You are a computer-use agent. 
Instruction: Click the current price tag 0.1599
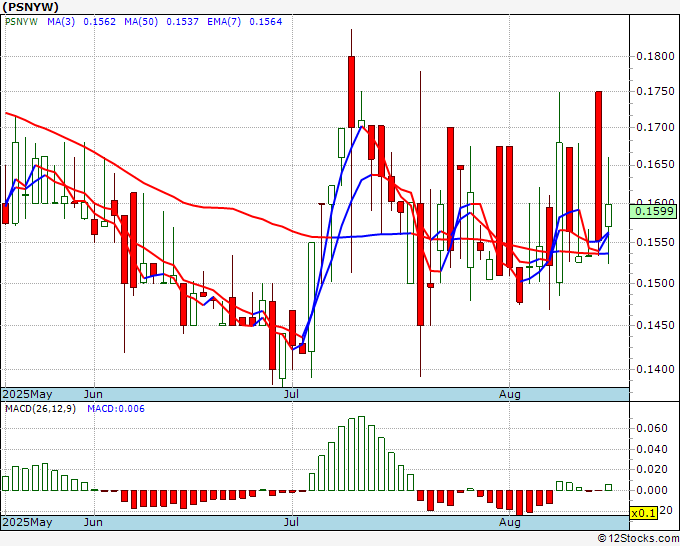(655, 212)
